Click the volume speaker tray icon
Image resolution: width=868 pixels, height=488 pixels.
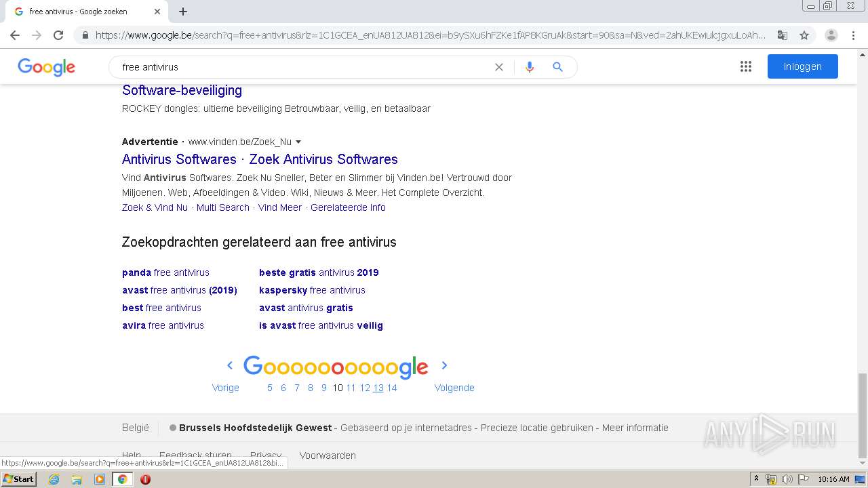787,479
